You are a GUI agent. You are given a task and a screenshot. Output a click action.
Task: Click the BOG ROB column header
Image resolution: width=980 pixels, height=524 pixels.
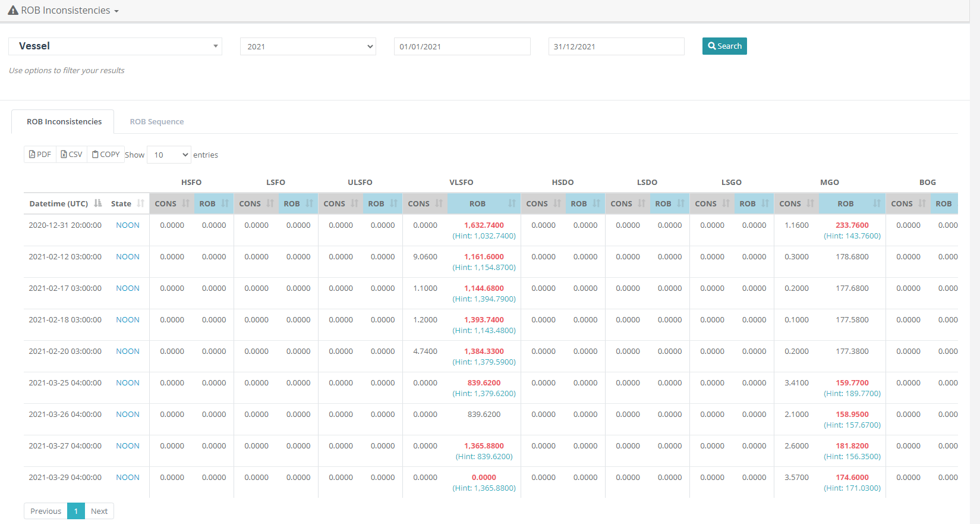pyautogui.click(x=944, y=203)
